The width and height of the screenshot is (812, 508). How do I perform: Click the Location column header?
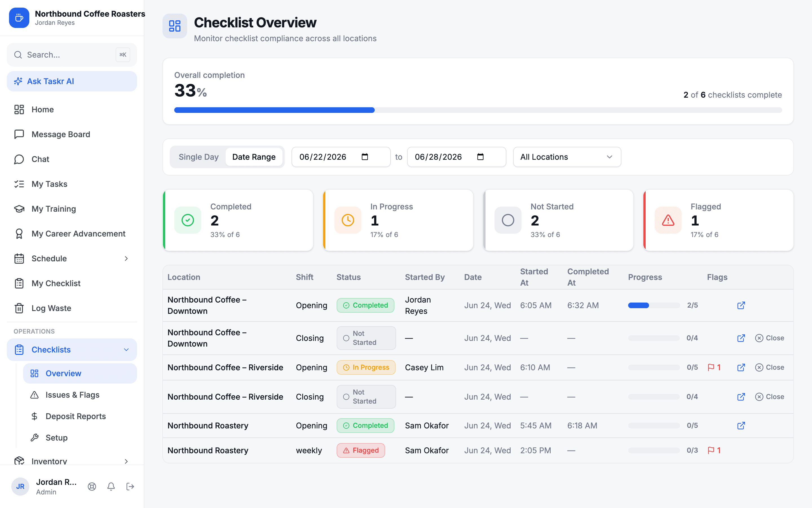(184, 277)
